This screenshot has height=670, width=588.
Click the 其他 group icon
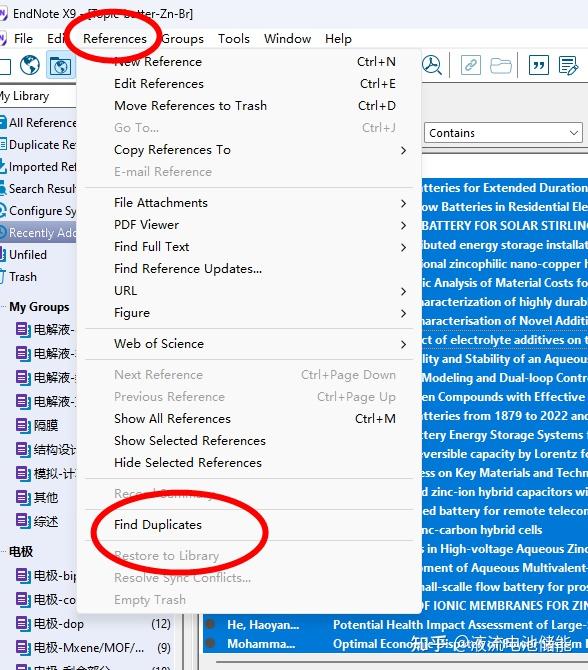tap(23, 497)
